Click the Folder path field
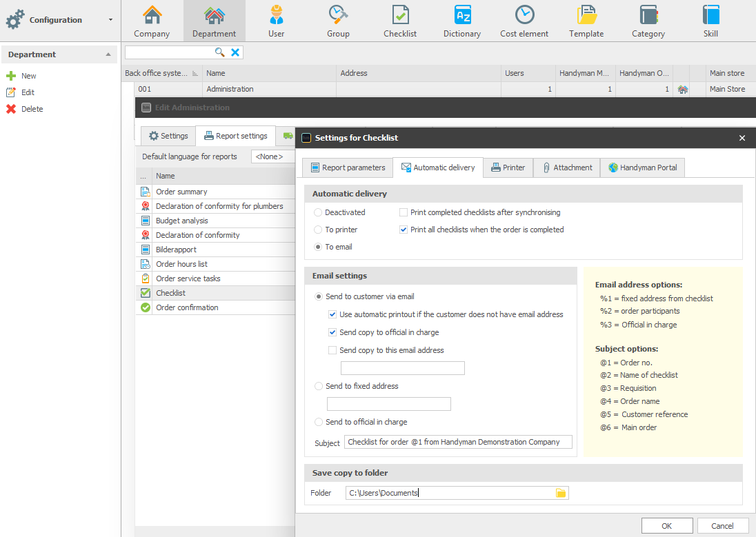 (450, 493)
